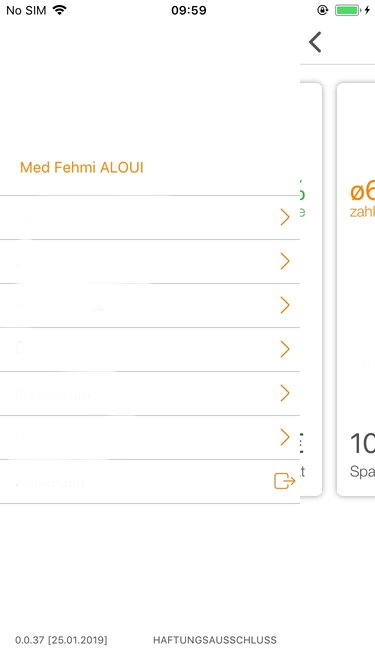Tap the green battery indicator
The image size is (375, 667).
click(347, 10)
